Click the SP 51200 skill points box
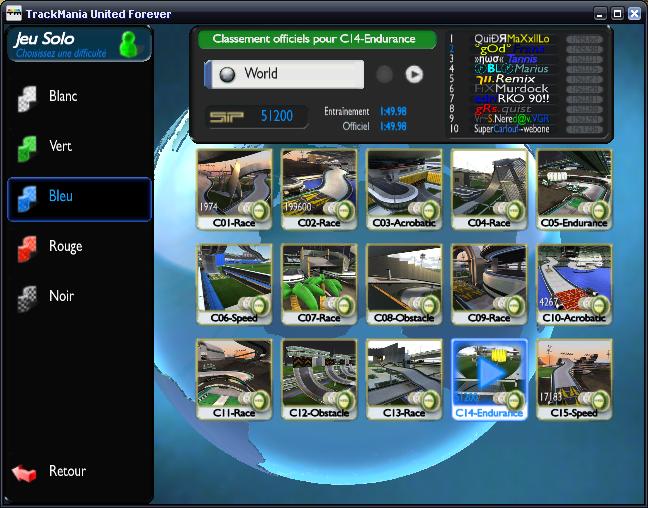Image resolution: width=648 pixels, height=508 pixels. pos(251,117)
